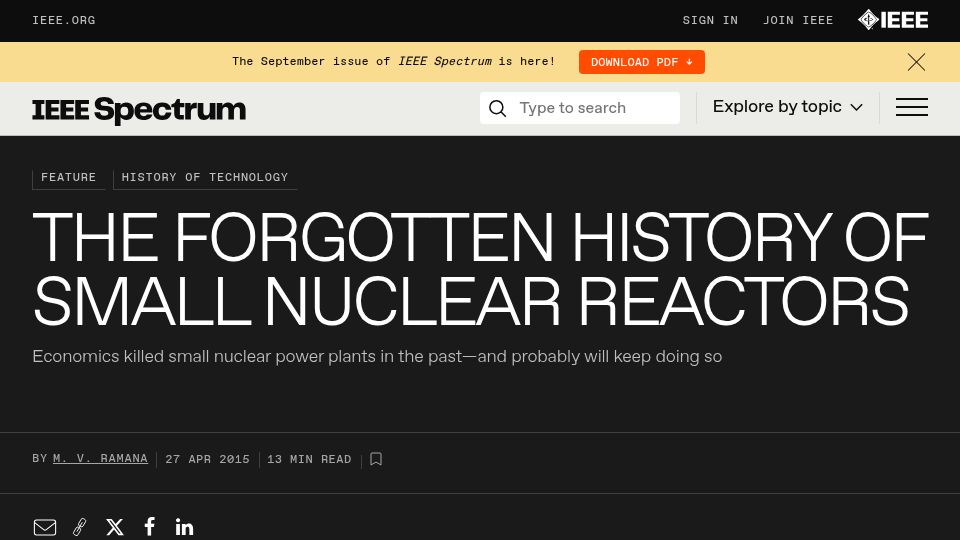Click JOIN IEEE
960x540 pixels.
click(798, 20)
